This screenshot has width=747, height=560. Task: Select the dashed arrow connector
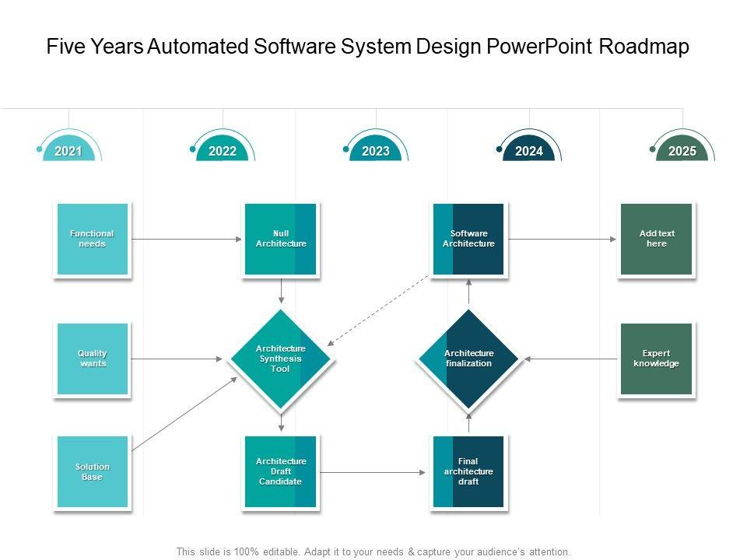coord(379,310)
